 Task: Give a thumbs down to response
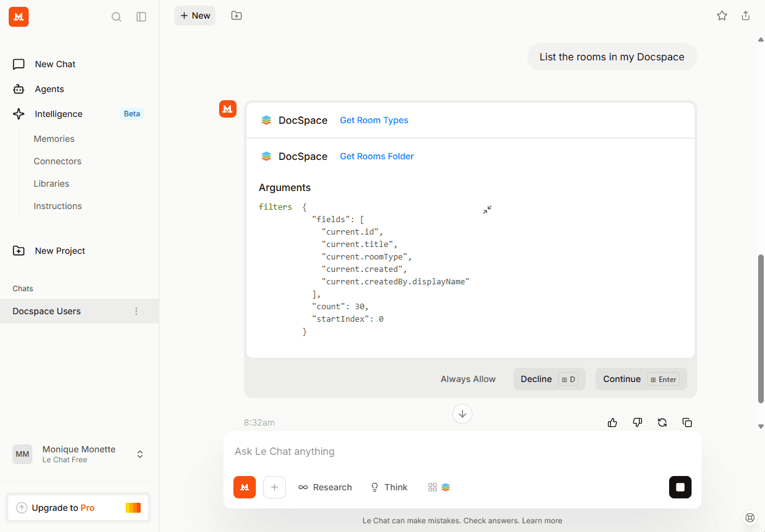tap(637, 422)
